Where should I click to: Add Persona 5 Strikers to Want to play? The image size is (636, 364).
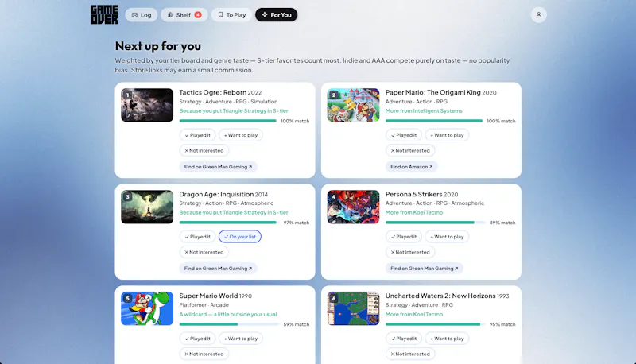(x=447, y=237)
